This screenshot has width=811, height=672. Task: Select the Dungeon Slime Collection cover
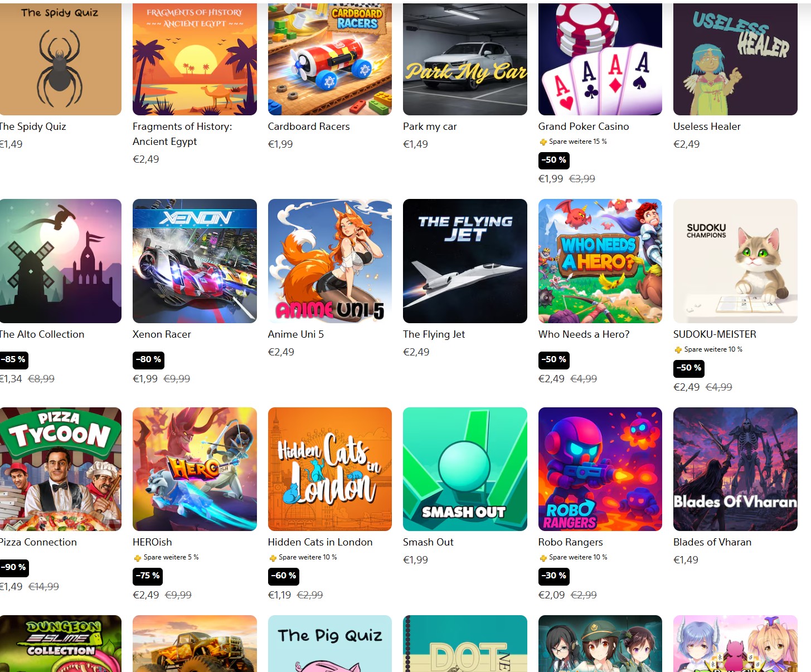(x=60, y=644)
